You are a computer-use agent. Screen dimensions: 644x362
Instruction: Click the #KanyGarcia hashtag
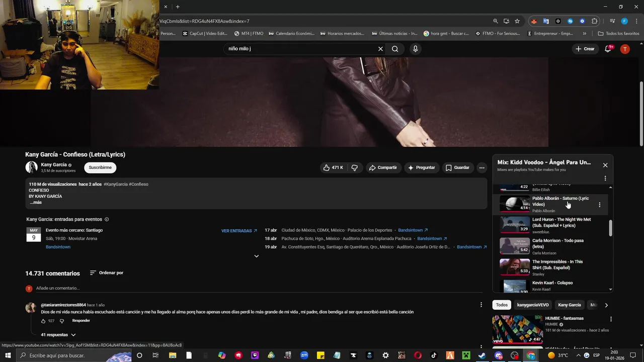tap(115, 185)
